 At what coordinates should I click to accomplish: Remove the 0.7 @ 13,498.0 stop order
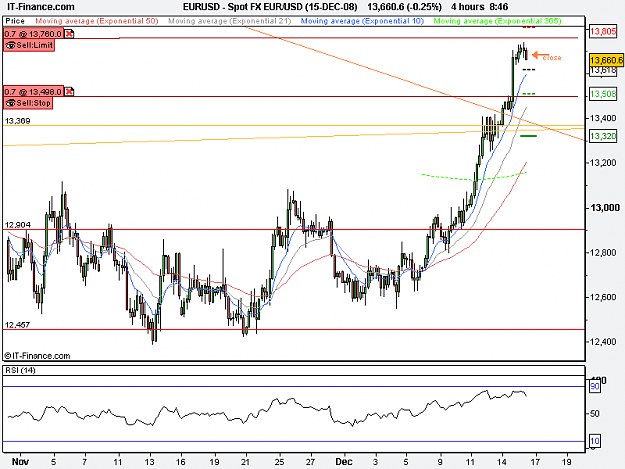pos(69,92)
